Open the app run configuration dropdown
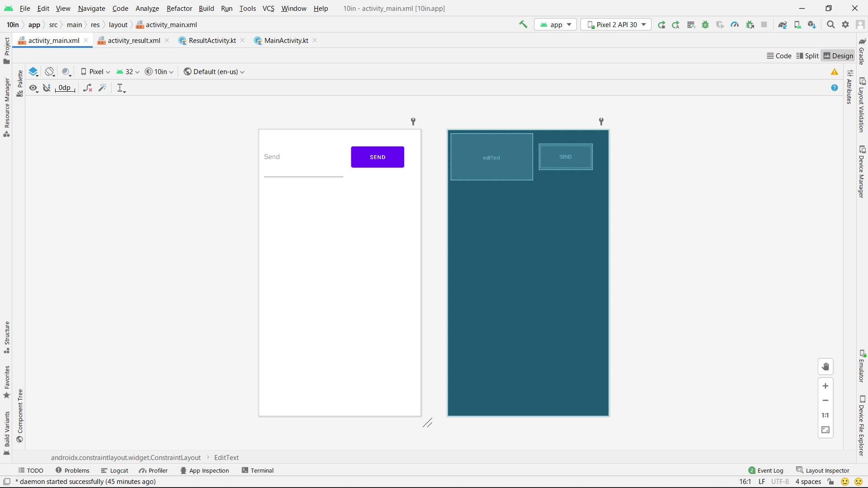The width and height of the screenshot is (868, 488). pos(556,25)
